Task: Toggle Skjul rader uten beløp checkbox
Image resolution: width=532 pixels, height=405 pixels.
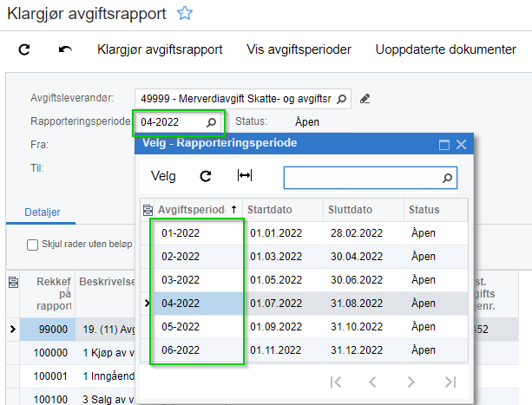Action: [x=32, y=245]
